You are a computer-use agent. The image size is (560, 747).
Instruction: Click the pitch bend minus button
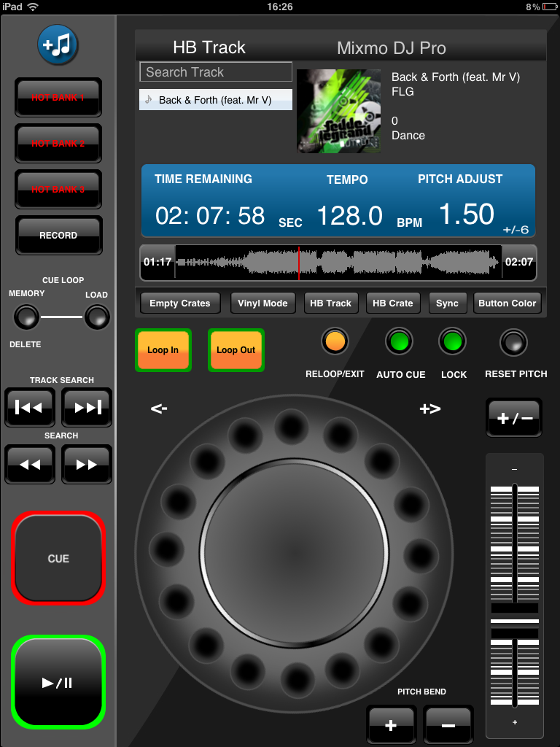coord(448,724)
